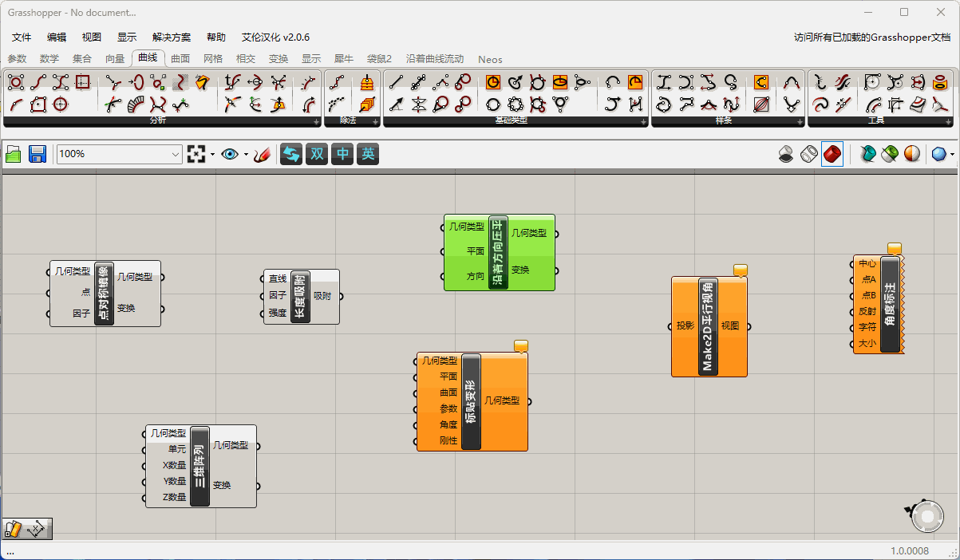This screenshot has width=960, height=560.
Task: Select the Make2D平行视角 component
Action: click(709, 326)
